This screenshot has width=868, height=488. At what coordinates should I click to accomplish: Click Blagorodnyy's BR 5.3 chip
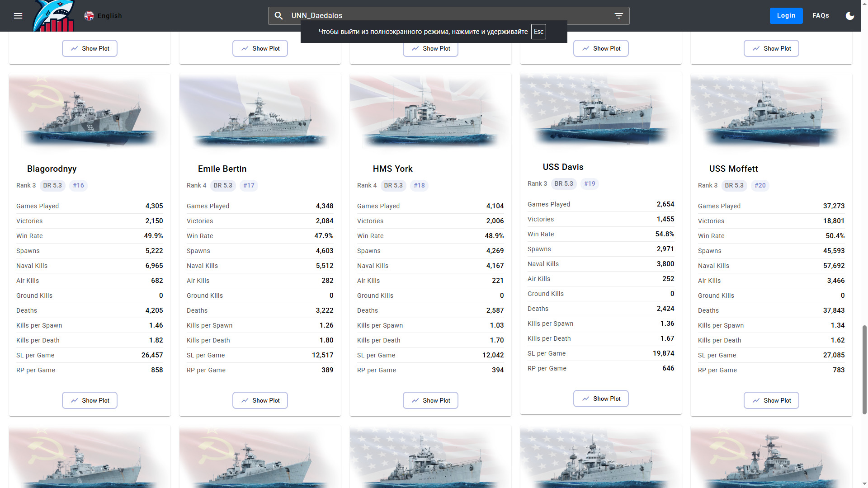[x=52, y=186]
